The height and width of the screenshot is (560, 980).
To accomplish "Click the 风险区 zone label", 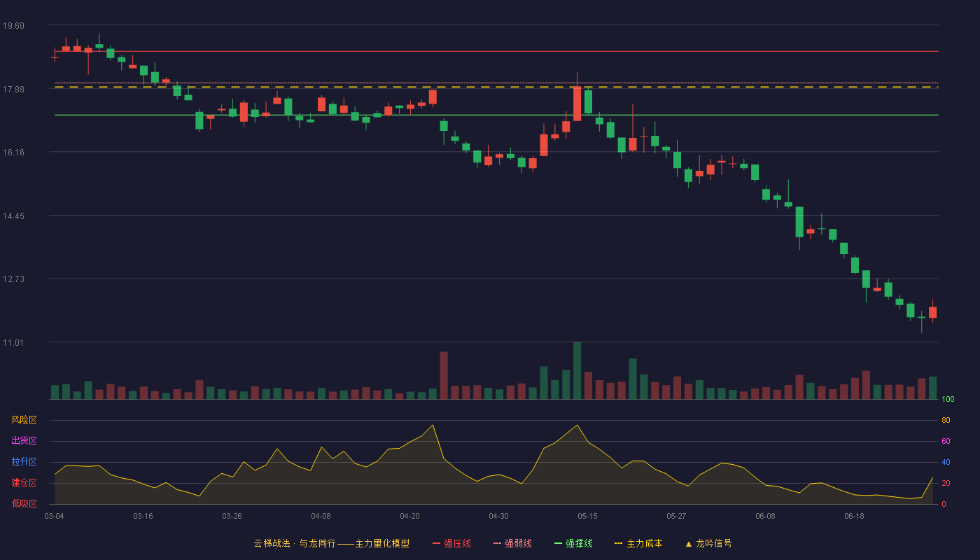I will click(x=24, y=420).
